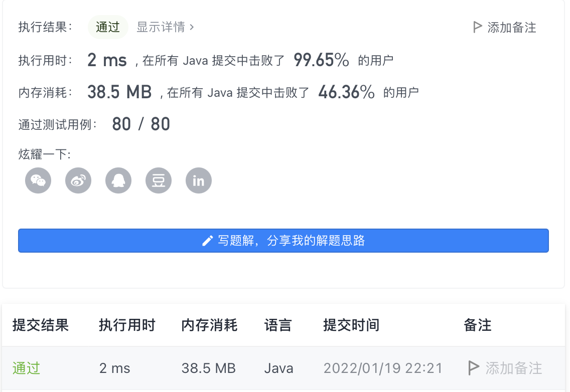Click the QQ share icon
Image resolution: width=570 pixels, height=392 pixels.
pyautogui.click(x=118, y=180)
